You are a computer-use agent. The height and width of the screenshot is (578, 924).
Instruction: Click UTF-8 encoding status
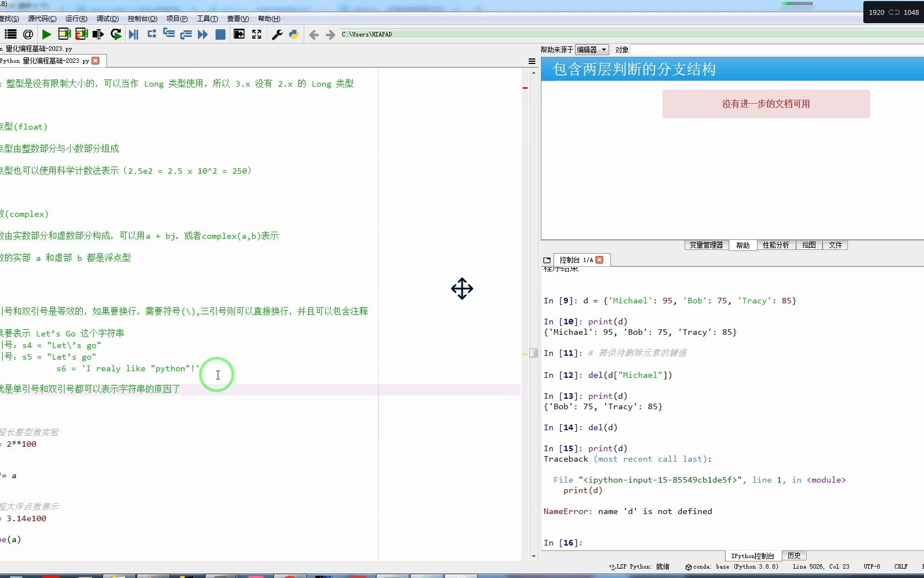pyautogui.click(x=872, y=567)
